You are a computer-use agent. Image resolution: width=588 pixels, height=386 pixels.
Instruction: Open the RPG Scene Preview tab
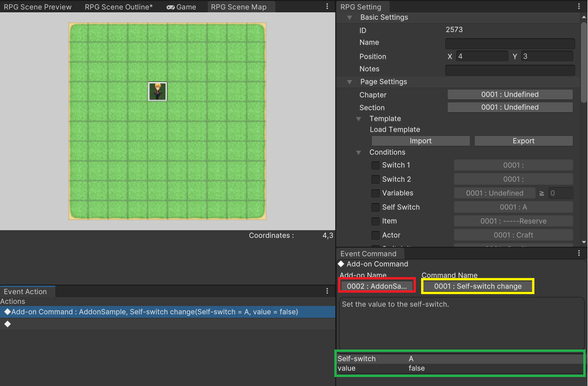pos(38,7)
